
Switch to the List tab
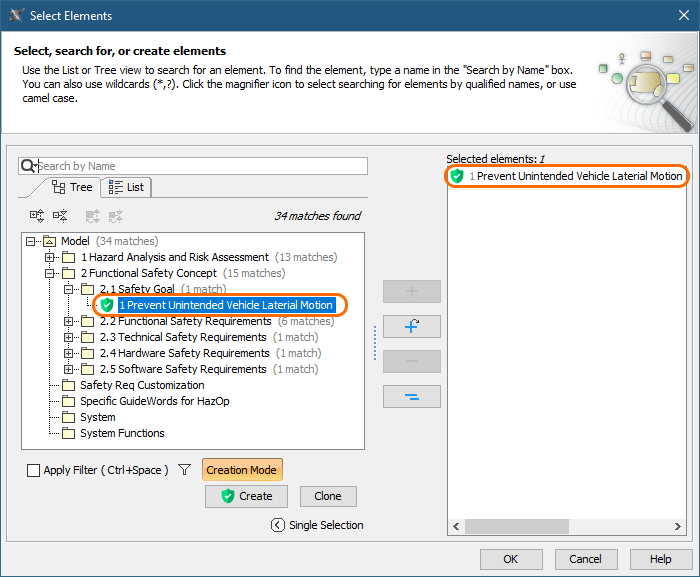[x=126, y=187]
